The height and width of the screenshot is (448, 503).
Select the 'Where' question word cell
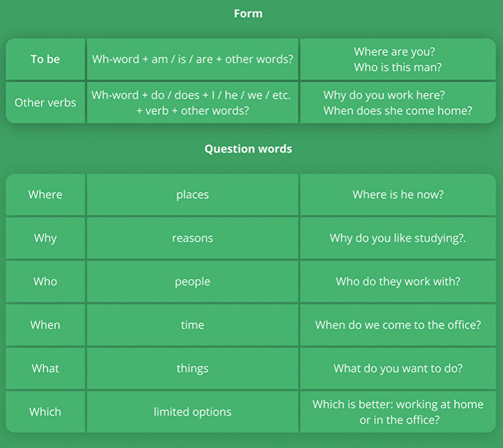coord(45,195)
